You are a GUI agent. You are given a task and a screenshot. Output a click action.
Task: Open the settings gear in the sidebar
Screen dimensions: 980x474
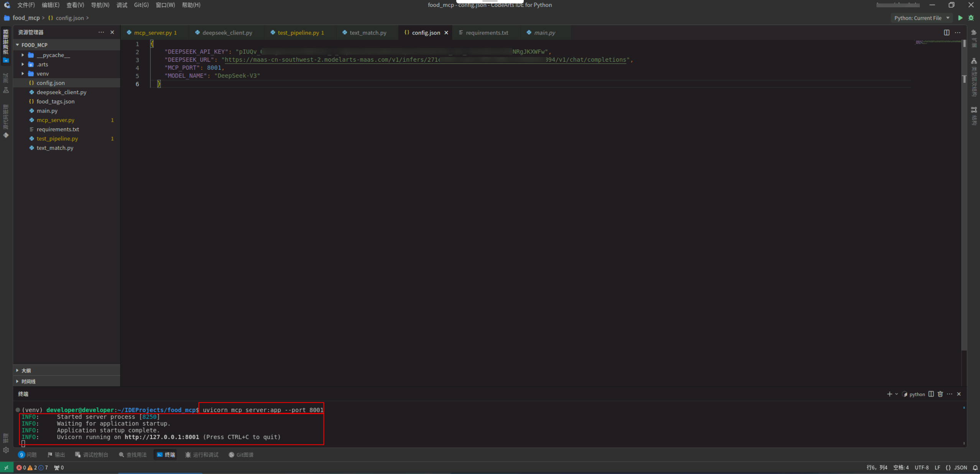[6, 450]
